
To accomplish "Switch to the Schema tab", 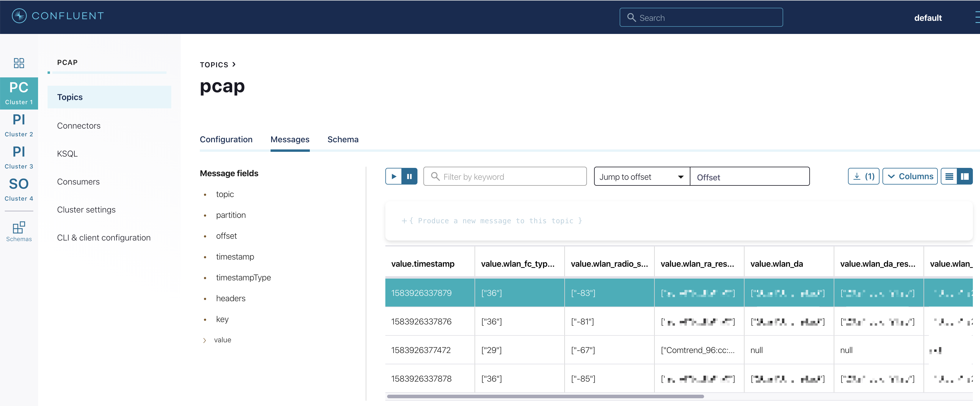I will click(343, 139).
